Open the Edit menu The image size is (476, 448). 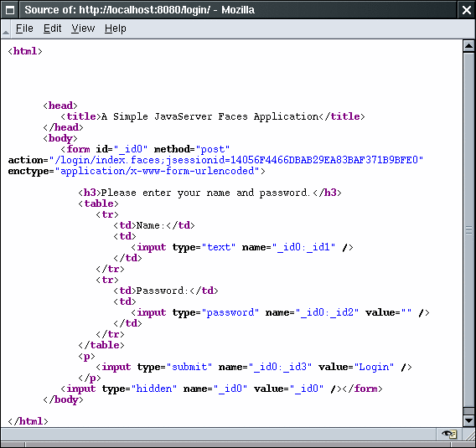point(52,28)
